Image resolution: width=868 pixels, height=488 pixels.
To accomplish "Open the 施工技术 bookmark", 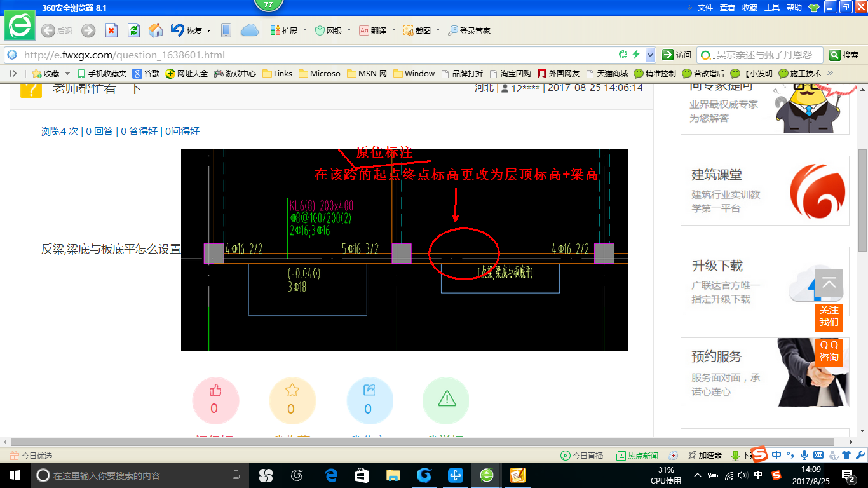I will click(800, 74).
